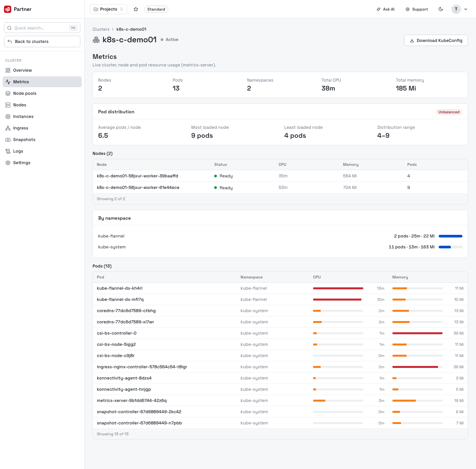The height and width of the screenshot is (469, 476).
Task: Select pod konnectivity-agent-8dzs4
Action: pos(280,378)
